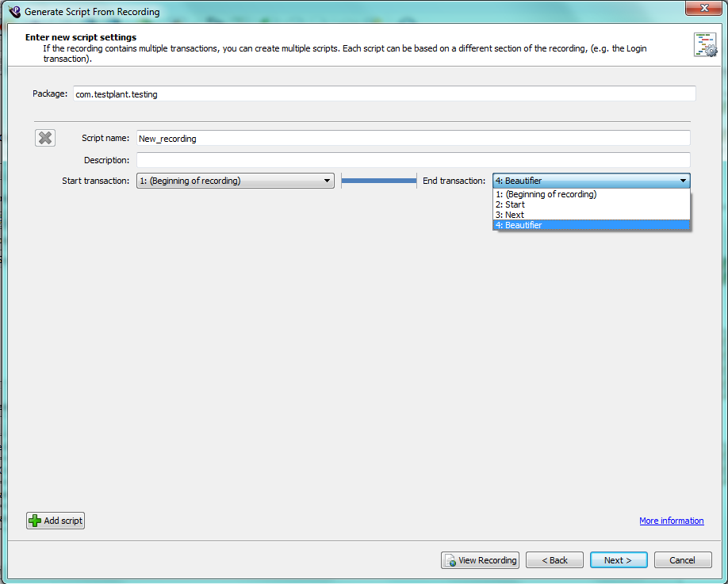Remove the script with the X icon
Screen dimensions: 728x584
point(45,138)
